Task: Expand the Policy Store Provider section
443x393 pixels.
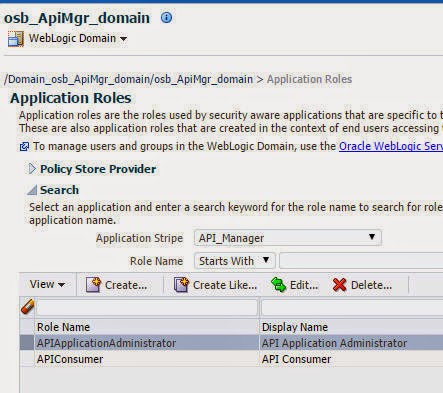Action: point(32,169)
